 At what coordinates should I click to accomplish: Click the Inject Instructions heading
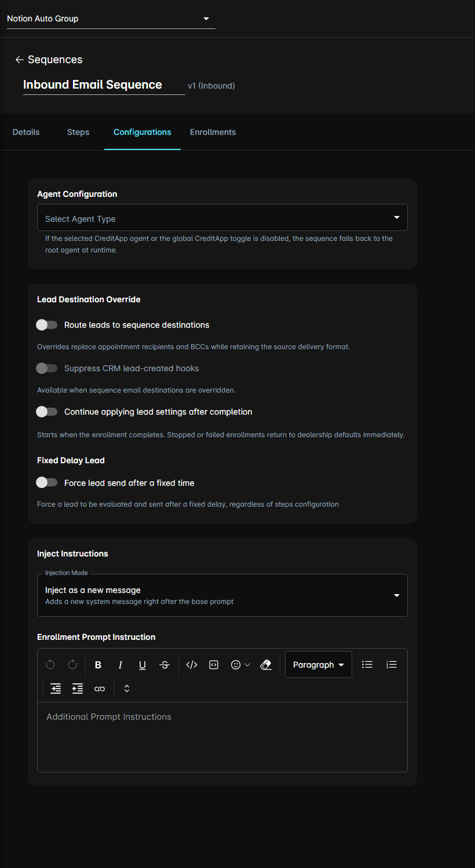click(x=72, y=554)
